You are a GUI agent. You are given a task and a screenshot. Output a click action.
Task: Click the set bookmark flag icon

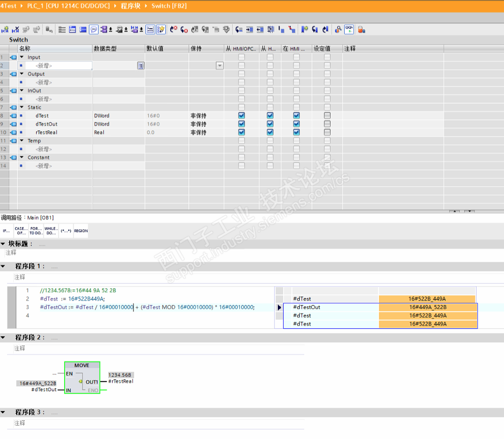pyautogui.click(x=304, y=30)
